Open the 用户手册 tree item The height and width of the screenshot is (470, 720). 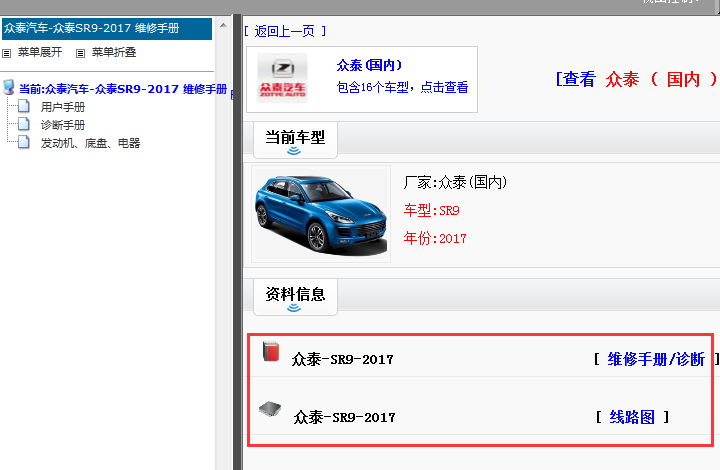pos(63,107)
